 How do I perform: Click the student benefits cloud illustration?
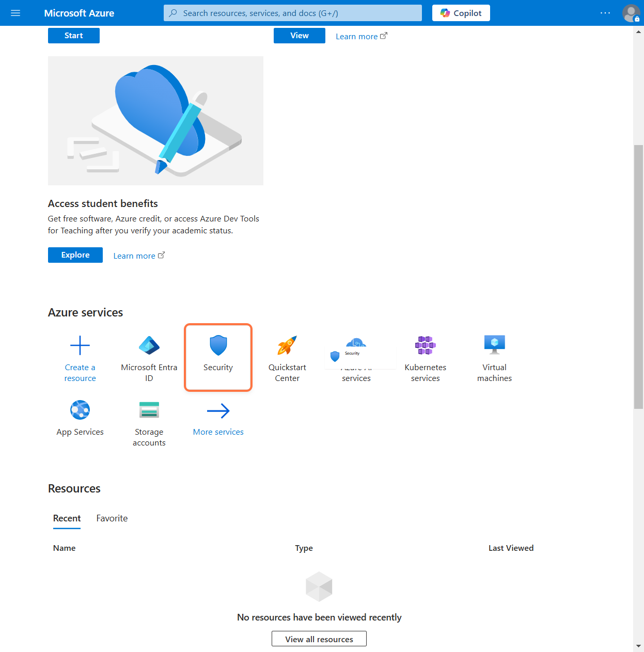click(x=155, y=121)
